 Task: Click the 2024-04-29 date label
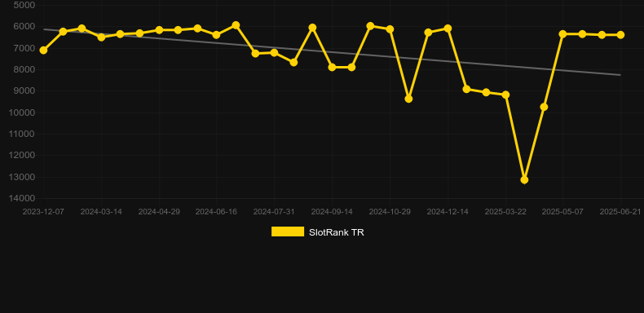pos(159,212)
